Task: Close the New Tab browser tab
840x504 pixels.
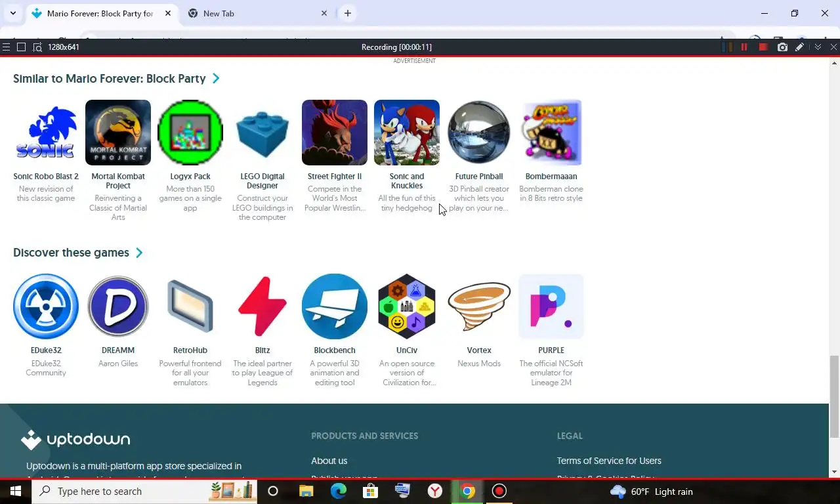Action: click(324, 13)
